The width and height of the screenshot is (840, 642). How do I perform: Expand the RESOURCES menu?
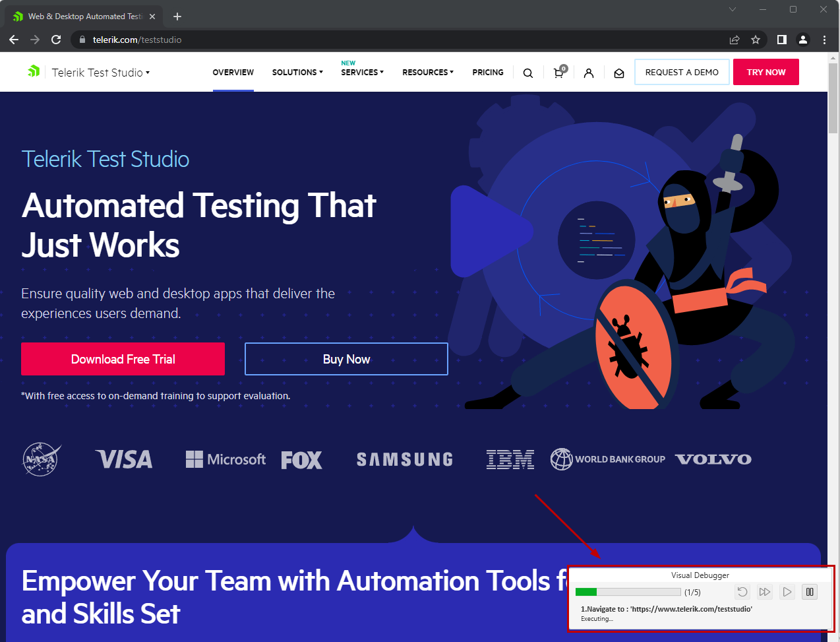pos(428,73)
